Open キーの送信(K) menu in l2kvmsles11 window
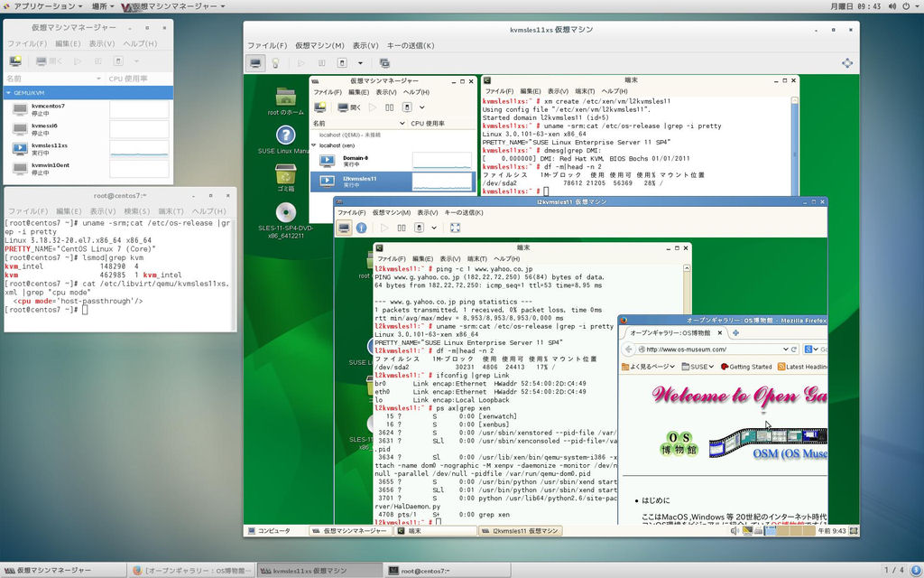924x578 pixels. (x=463, y=212)
